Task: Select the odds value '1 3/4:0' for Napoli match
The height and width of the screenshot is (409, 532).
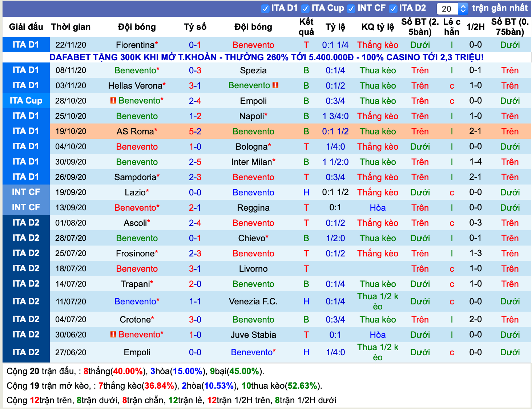Action: (335, 116)
